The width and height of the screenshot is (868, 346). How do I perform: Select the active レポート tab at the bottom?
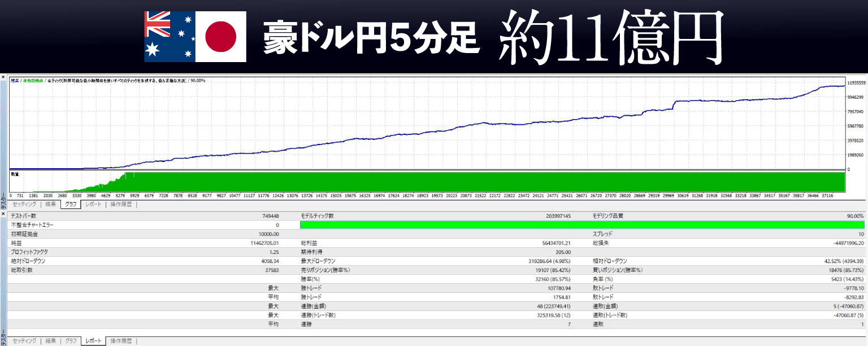click(x=93, y=341)
